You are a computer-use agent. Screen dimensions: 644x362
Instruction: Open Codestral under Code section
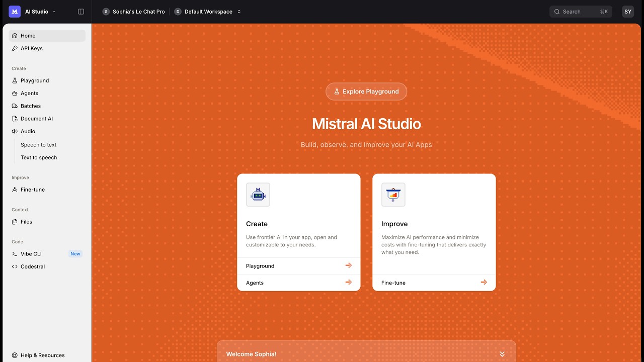coord(47,266)
